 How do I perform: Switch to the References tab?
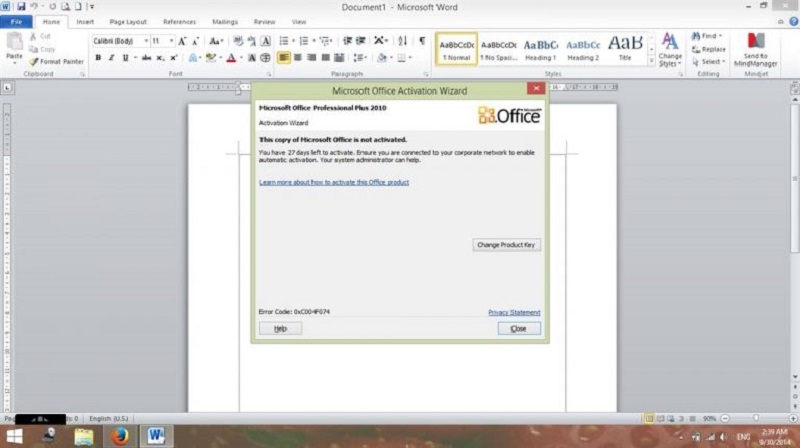(x=179, y=22)
